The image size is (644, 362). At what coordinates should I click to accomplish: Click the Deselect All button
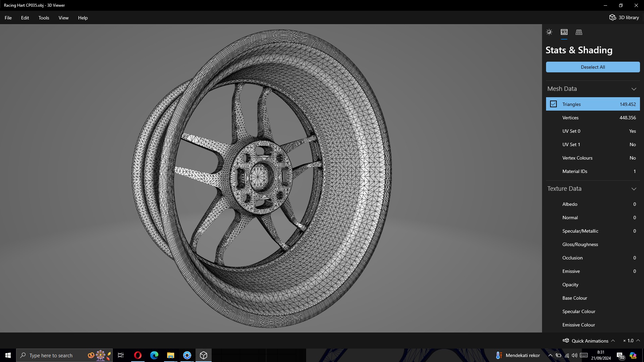[x=593, y=67]
